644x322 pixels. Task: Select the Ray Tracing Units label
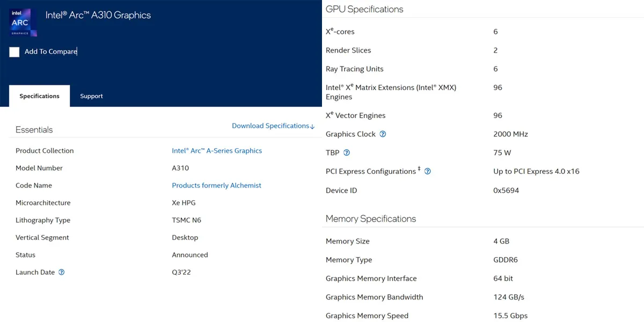pos(355,69)
